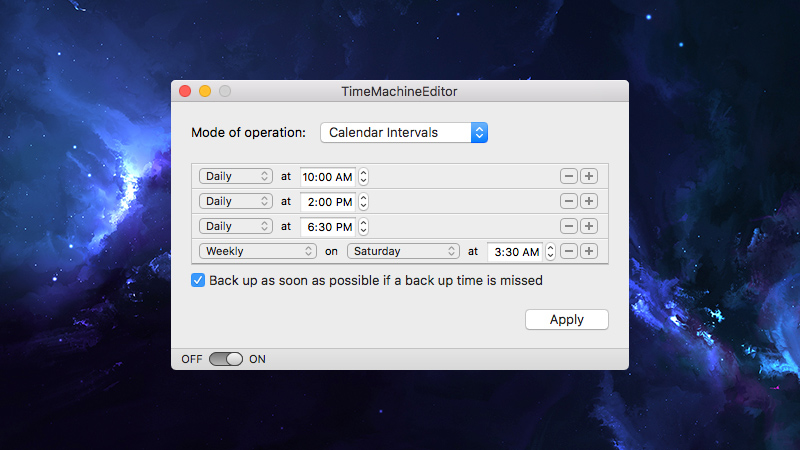800x450 pixels.
Task: Click the stepper beside 10:00 AM time
Action: point(363,177)
